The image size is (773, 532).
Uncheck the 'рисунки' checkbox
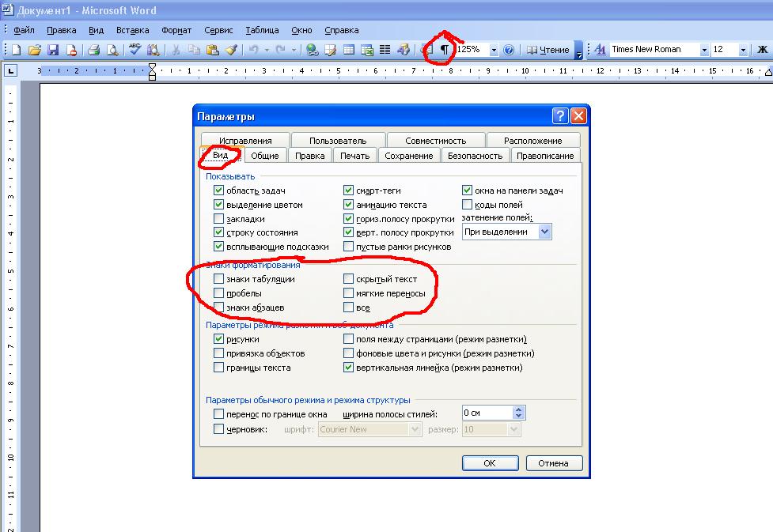[219, 339]
